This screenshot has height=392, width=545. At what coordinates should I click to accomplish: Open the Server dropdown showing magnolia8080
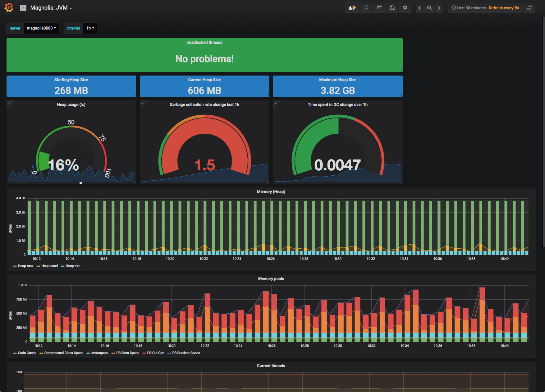click(x=41, y=28)
